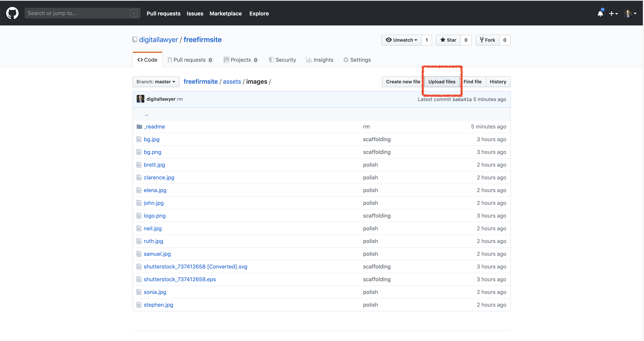Click the repository book icon near digitallawyer
Viewport: 644px width, 341px height.
tap(135, 40)
